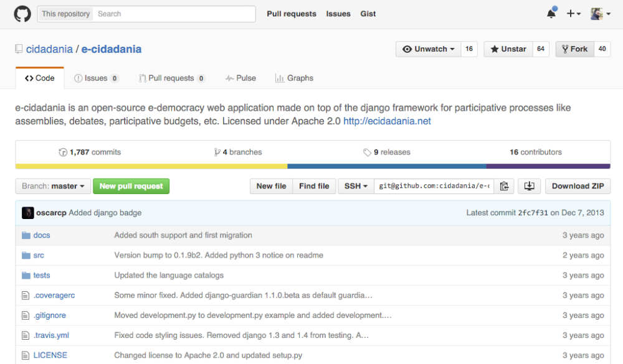Image resolution: width=623 pixels, height=364 pixels.
Task: Open the notifications bell
Action: pos(551,14)
